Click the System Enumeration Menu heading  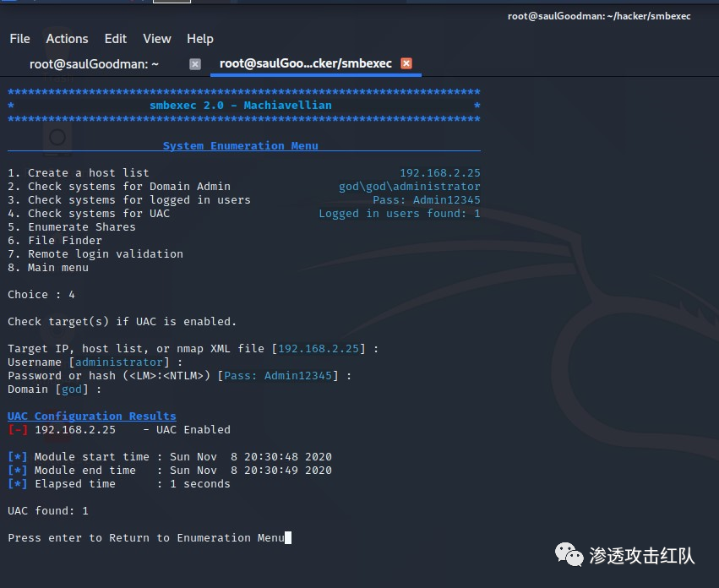(x=240, y=146)
